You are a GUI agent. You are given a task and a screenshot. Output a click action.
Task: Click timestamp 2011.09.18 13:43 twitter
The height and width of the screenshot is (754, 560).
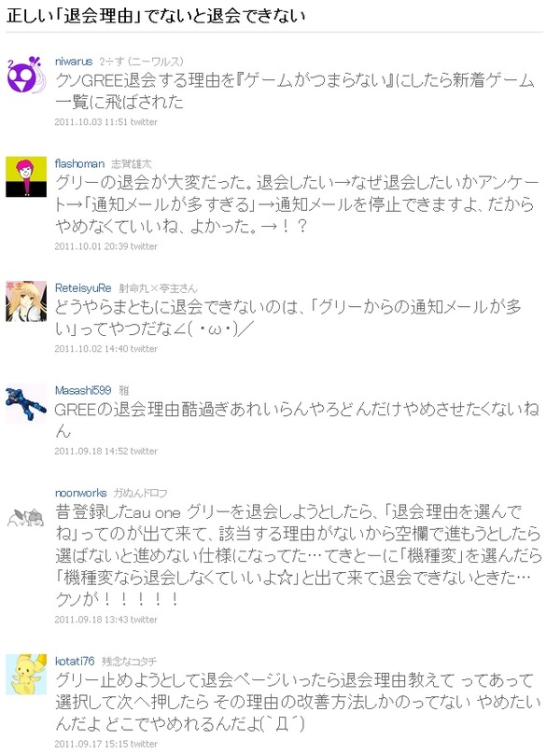click(x=105, y=620)
